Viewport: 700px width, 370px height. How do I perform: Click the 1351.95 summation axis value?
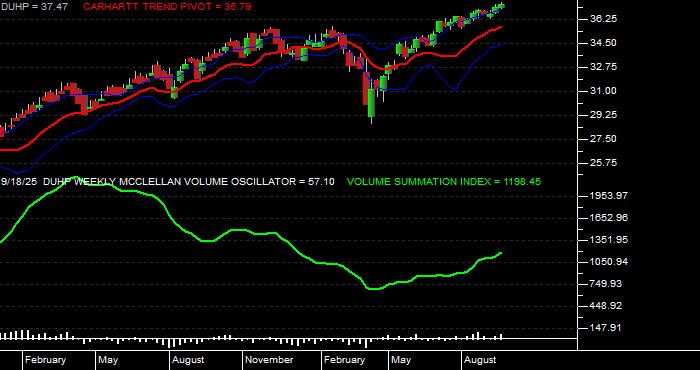[609, 240]
